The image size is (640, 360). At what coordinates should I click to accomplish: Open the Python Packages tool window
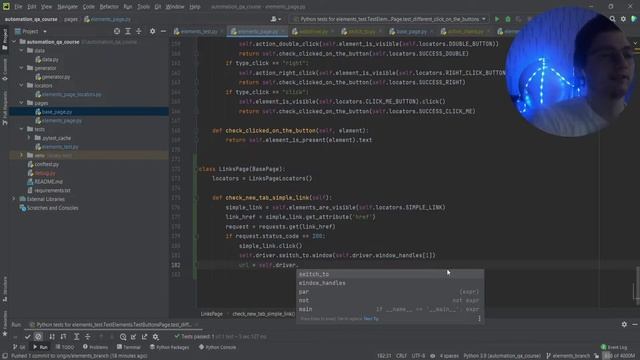pos(169,347)
